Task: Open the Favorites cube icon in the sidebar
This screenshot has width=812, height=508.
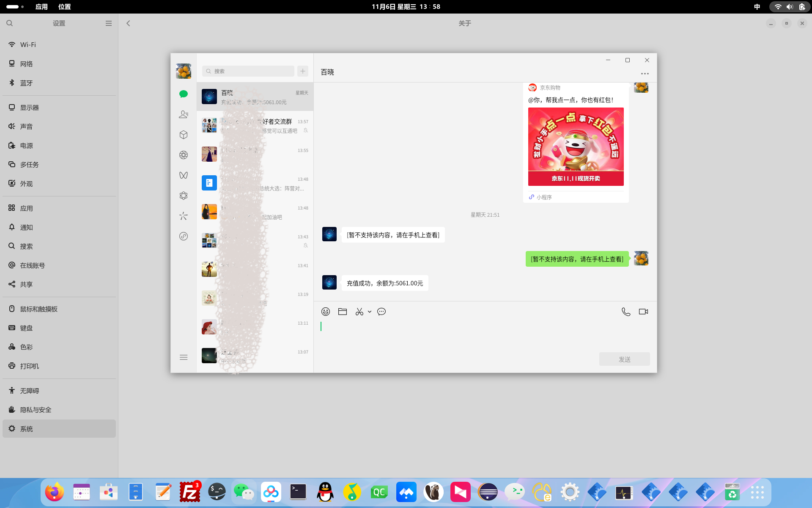Action: pos(184,135)
